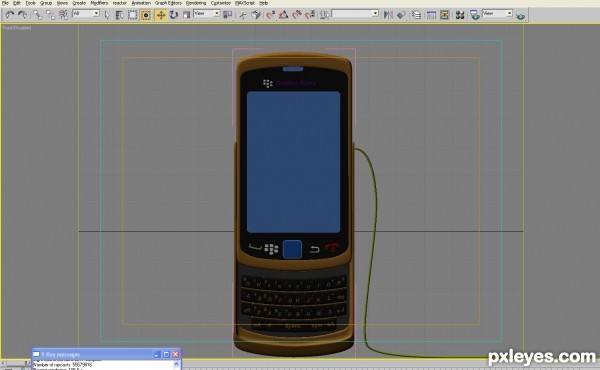Toggle Window/Crossing selection mode
Viewport: 600px width, 370px height.
click(146, 15)
